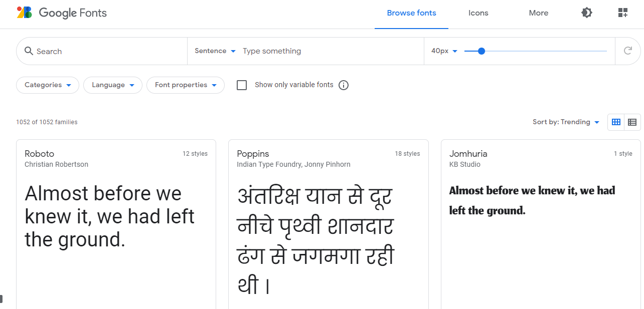This screenshot has height=309, width=644.
Task: Click the Type something preview field
Action: [331, 51]
